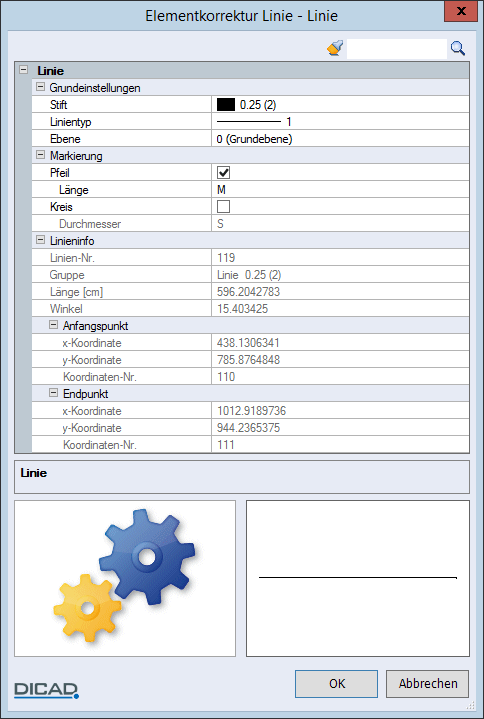Collapse the Endpunkt subgroup
The height and width of the screenshot is (719, 484).
coord(54,393)
